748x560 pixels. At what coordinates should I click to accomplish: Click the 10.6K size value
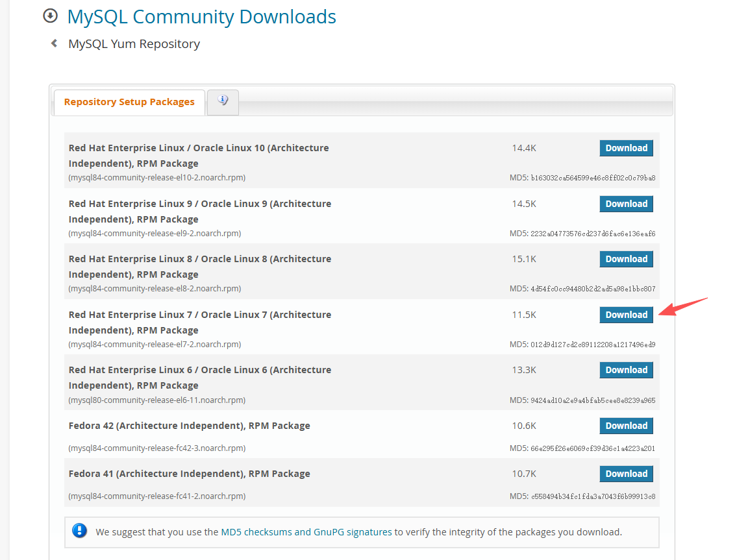point(524,426)
